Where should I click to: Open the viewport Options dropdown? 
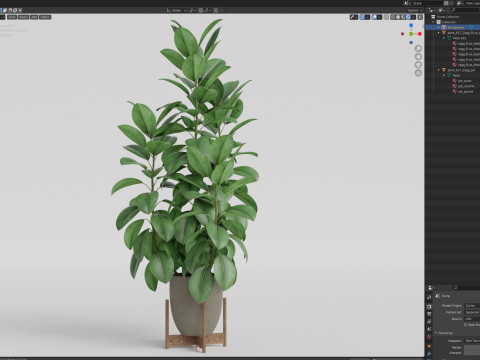pos(415,10)
